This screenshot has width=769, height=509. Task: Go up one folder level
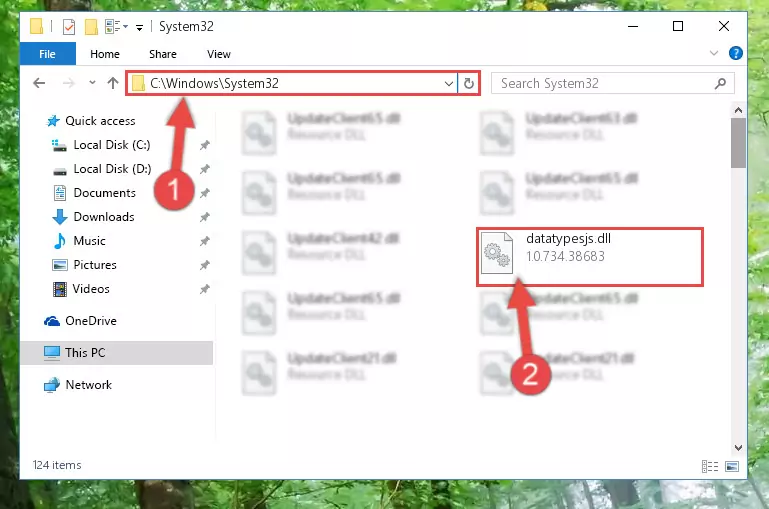tap(113, 83)
